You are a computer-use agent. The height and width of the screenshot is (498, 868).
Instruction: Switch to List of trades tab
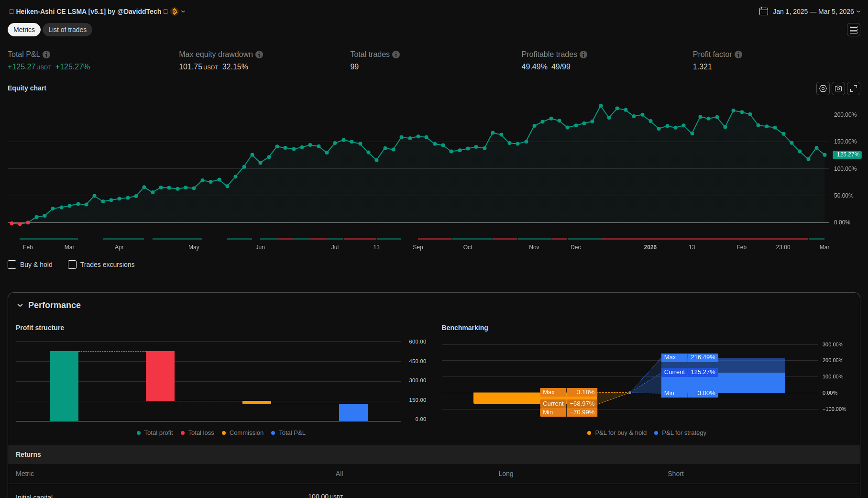pos(67,30)
